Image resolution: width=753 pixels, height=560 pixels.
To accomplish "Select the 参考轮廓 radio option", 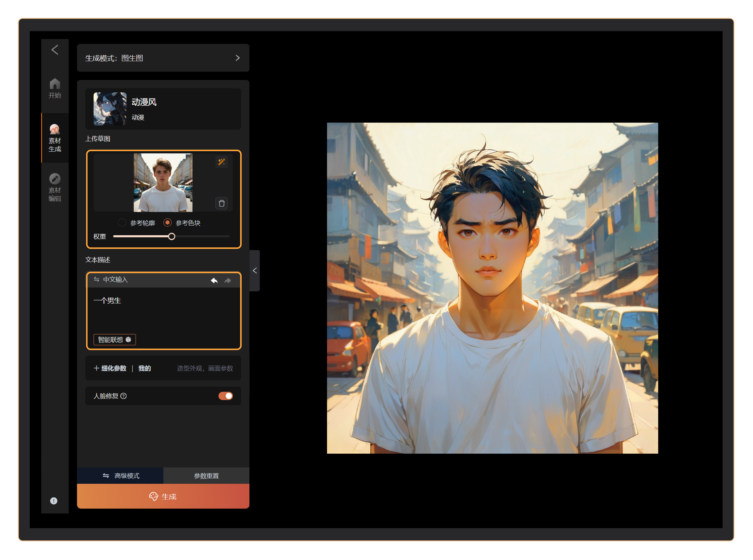I will (122, 223).
